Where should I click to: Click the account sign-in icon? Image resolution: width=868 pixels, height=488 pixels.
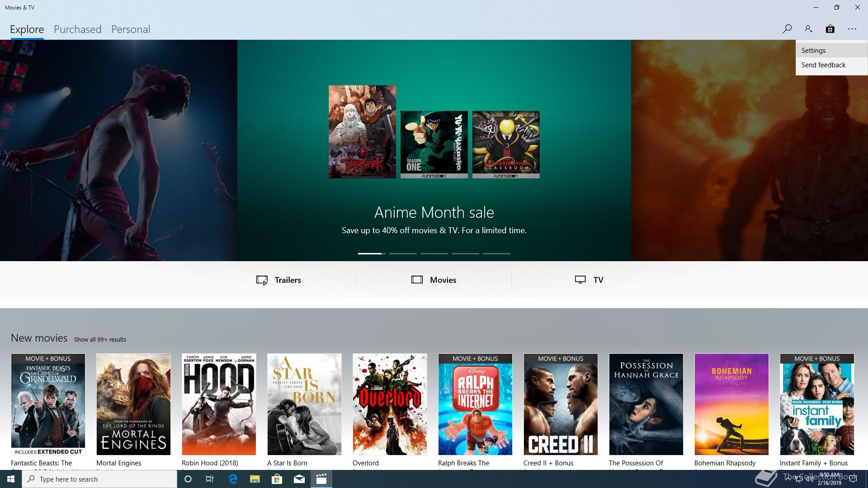[808, 29]
